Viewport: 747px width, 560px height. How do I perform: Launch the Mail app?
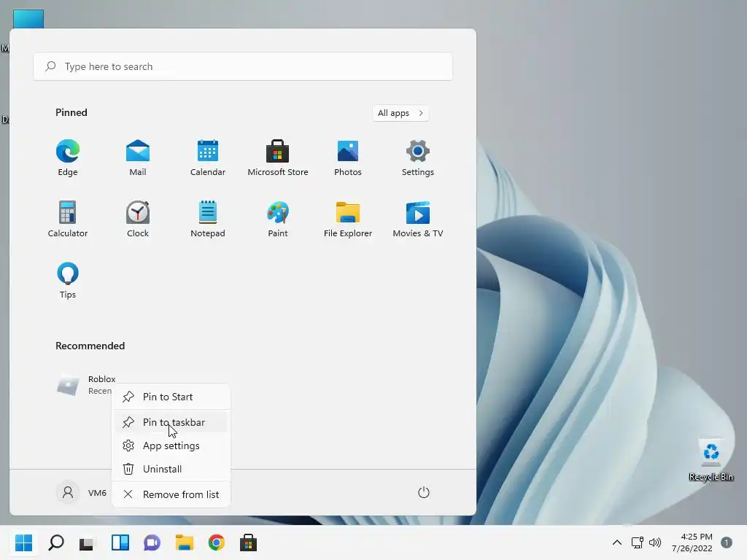(138, 158)
